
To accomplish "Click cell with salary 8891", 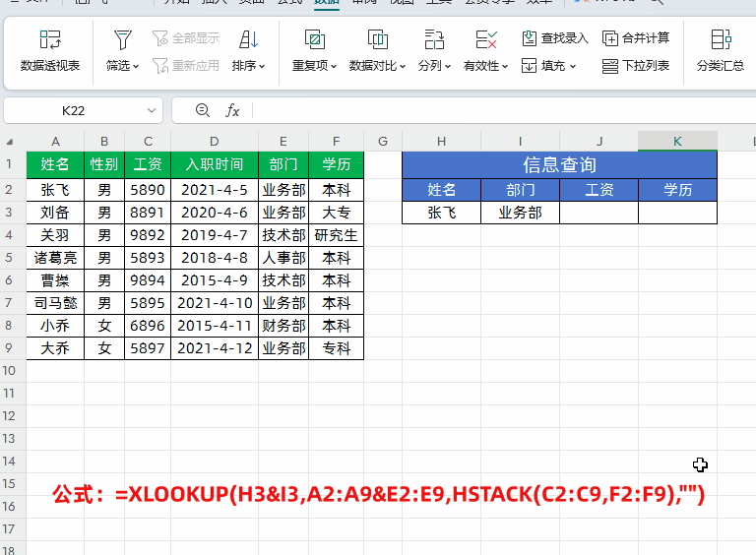I will pos(148,213).
